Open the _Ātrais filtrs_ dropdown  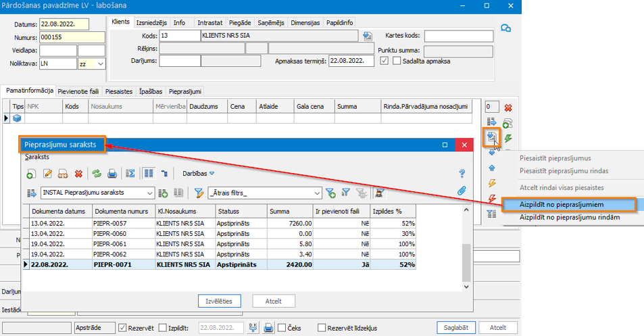tap(317, 193)
